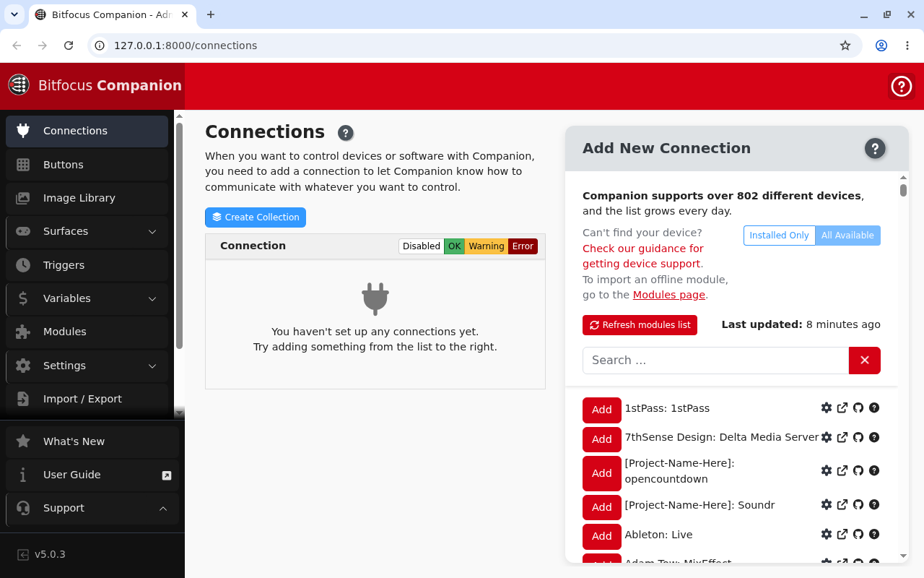924x578 pixels.
Task: Toggle the Error status filter
Action: (523, 246)
